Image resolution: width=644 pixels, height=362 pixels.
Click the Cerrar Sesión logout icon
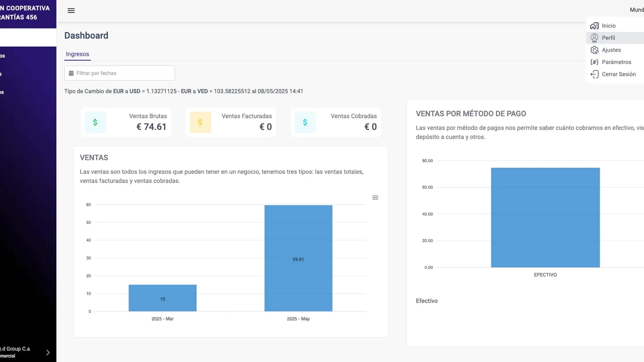click(x=594, y=74)
